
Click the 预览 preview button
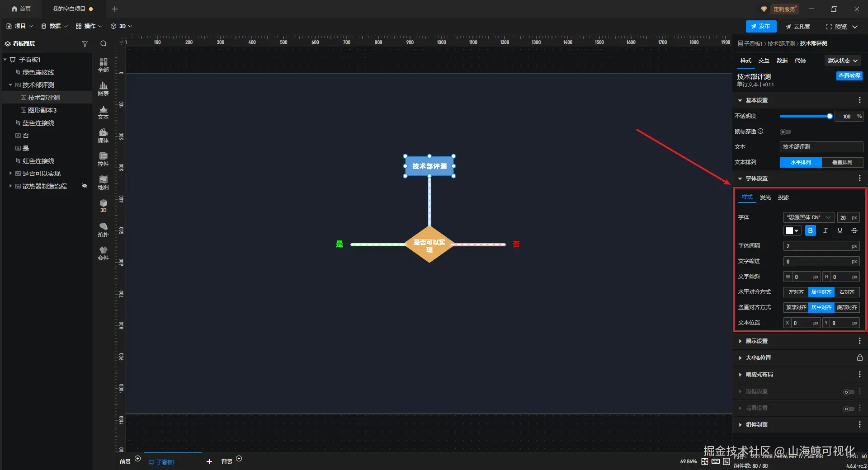pos(836,26)
